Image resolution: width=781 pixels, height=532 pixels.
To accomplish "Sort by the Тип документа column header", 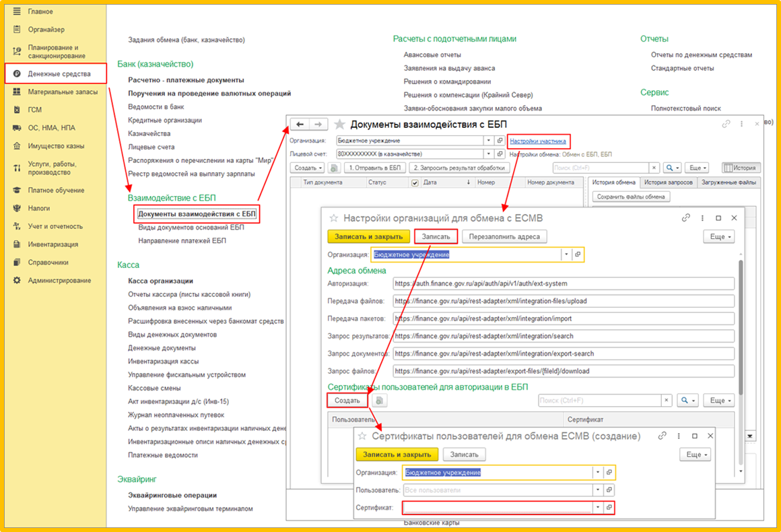I will pos(322,182).
